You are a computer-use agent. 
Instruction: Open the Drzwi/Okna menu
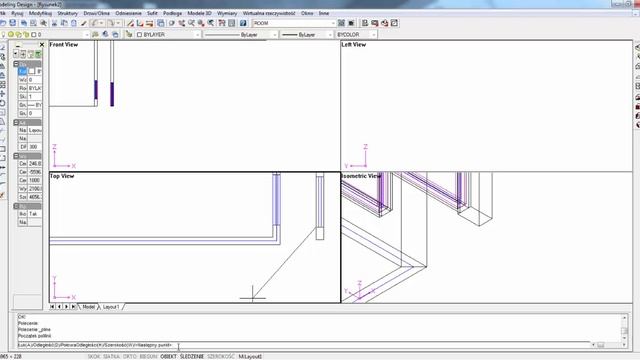[x=96, y=13]
